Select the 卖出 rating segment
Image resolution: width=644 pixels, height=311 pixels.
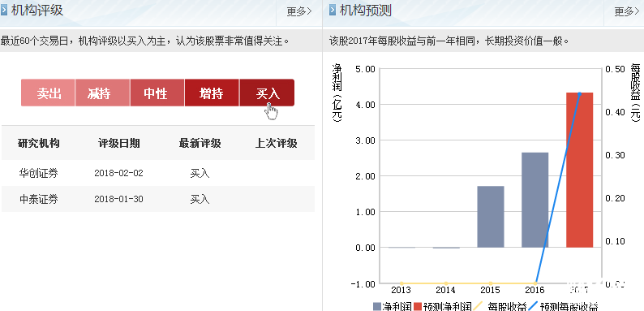(x=48, y=93)
